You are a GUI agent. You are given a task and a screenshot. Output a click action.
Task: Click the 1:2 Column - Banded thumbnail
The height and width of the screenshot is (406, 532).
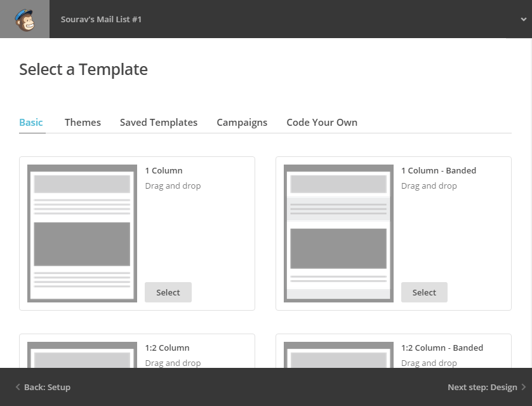338,355
